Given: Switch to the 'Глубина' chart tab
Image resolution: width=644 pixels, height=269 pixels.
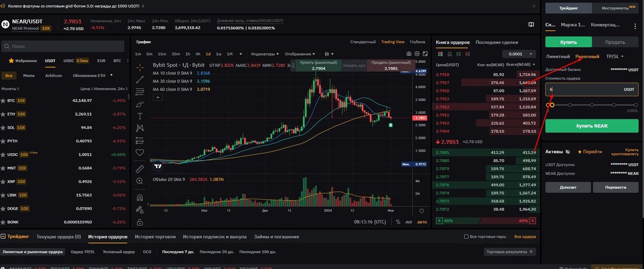Looking at the screenshot, I should [417, 42].
